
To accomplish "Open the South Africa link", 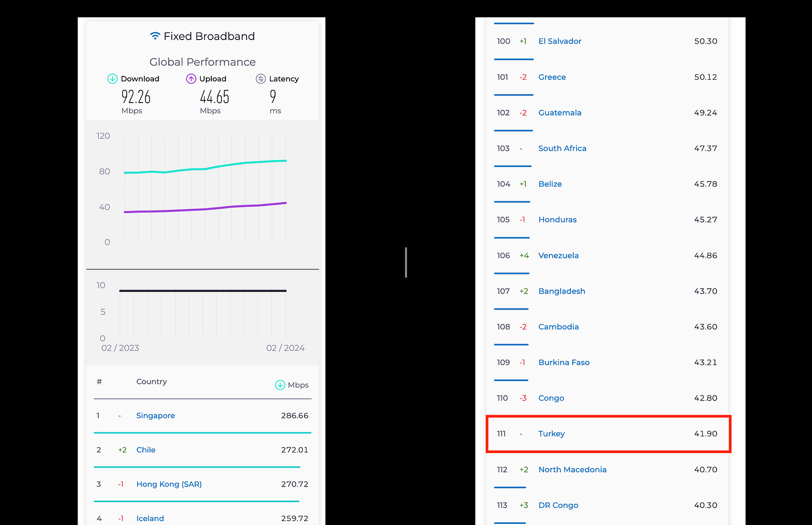I will (x=562, y=148).
